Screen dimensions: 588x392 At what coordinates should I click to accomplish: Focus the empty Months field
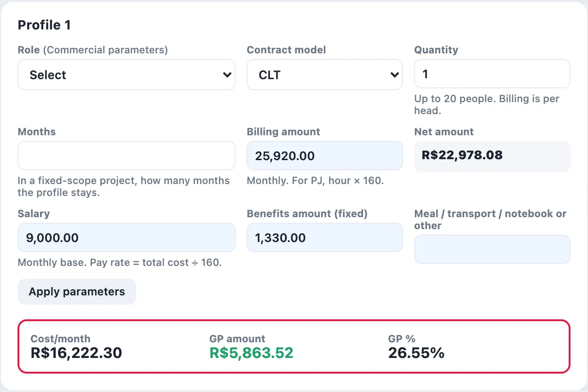tap(127, 156)
